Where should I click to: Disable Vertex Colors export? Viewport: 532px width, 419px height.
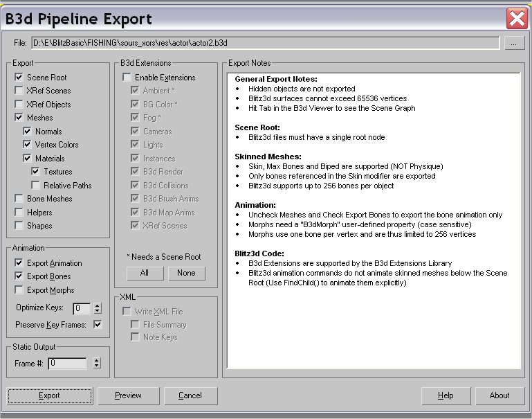click(27, 145)
